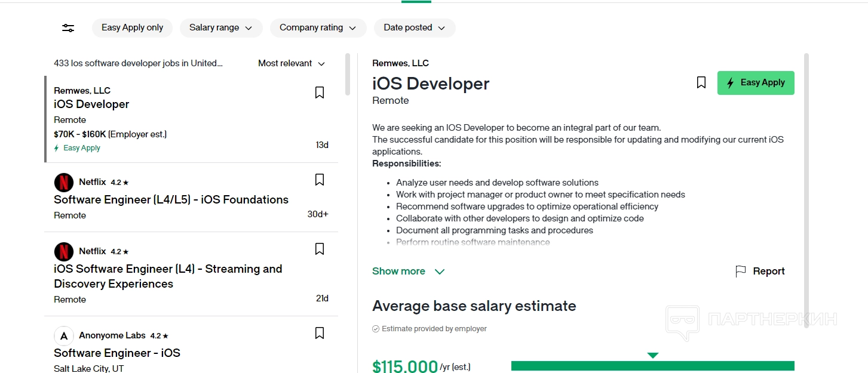Bookmark the Remwes iOS Developer listing
The image size is (868, 373).
[320, 93]
